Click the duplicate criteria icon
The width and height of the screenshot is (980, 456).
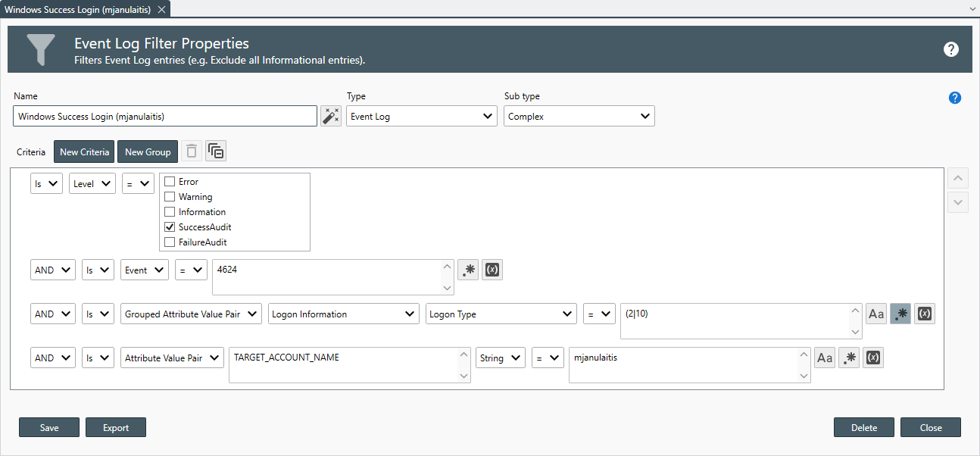pyautogui.click(x=216, y=151)
